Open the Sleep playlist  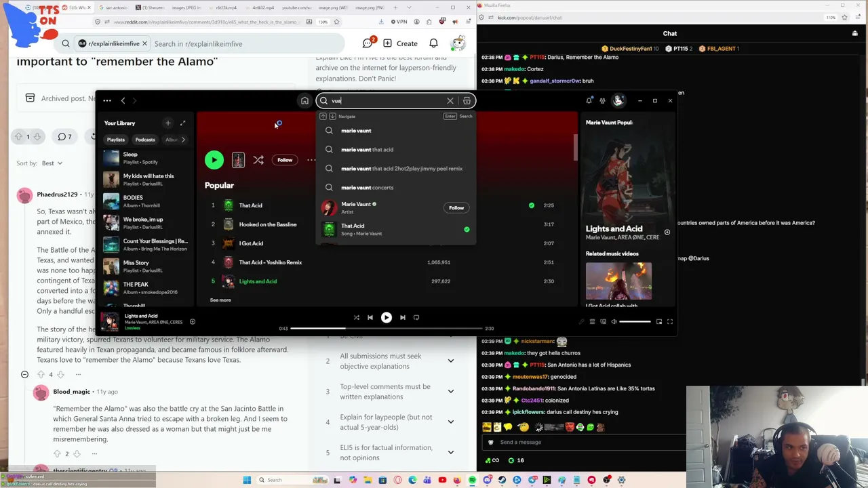click(x=146, y=158)
